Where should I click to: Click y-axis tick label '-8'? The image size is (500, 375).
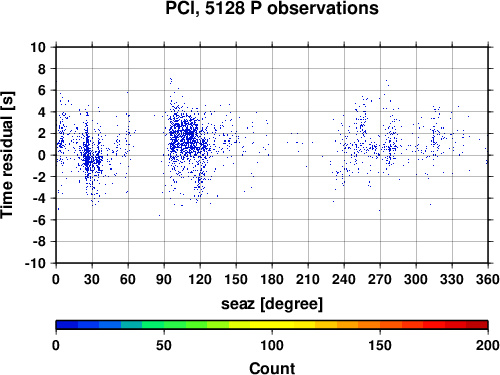[39, 242]
